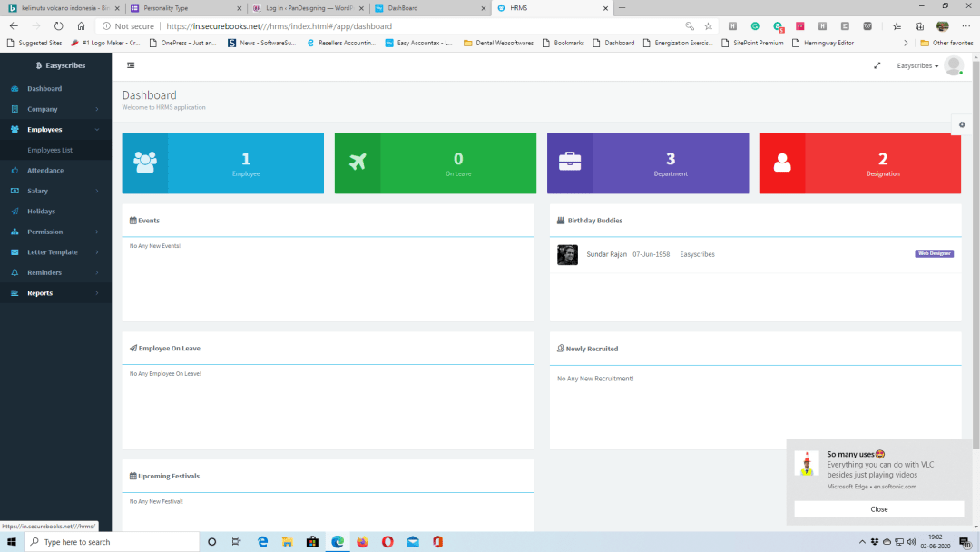Close the VLC notification popup
The width and height of the screenshot is (980, 552).
coord(878,508)
